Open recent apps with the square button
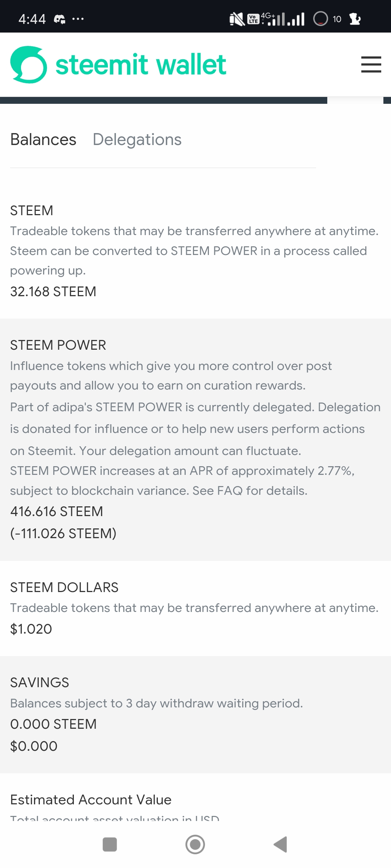Viewport: 391px width, 868px height. 110,844
